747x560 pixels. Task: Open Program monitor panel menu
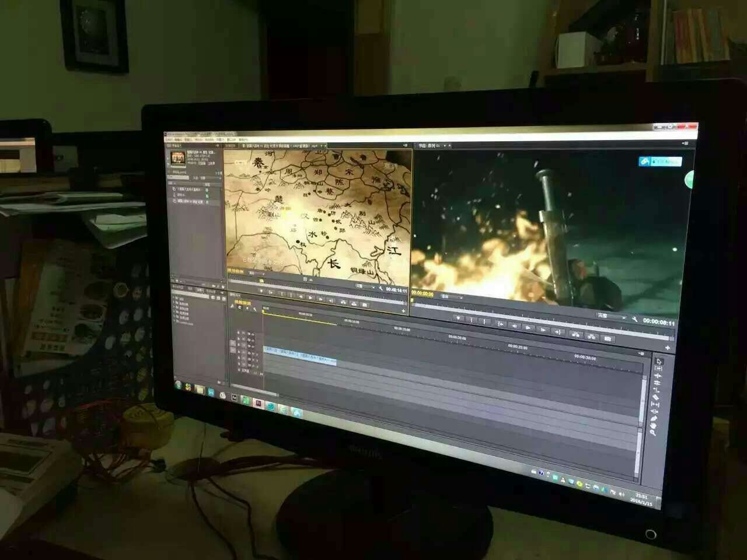coord(685,143)
